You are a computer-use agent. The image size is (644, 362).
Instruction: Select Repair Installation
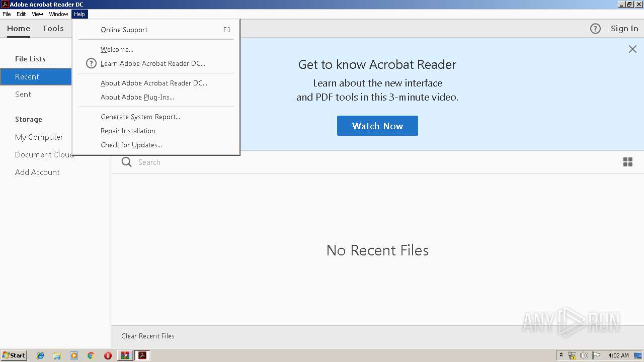pyautogui.click(x=156, y=131)
